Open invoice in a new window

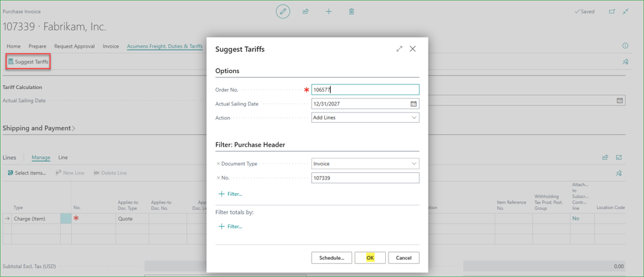pyautogui.click(x=612, y=11)
